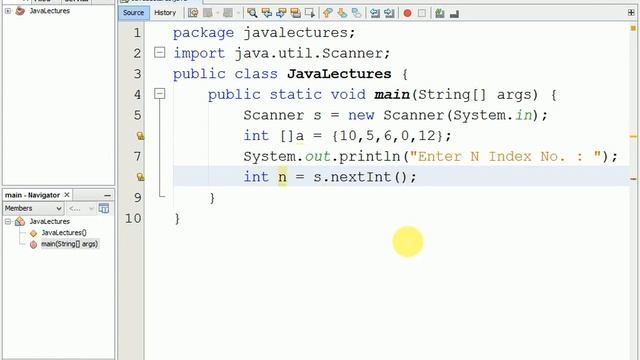Click the editor Back navigation icon
Screen dimensions: 640x360
click(208, 13)
